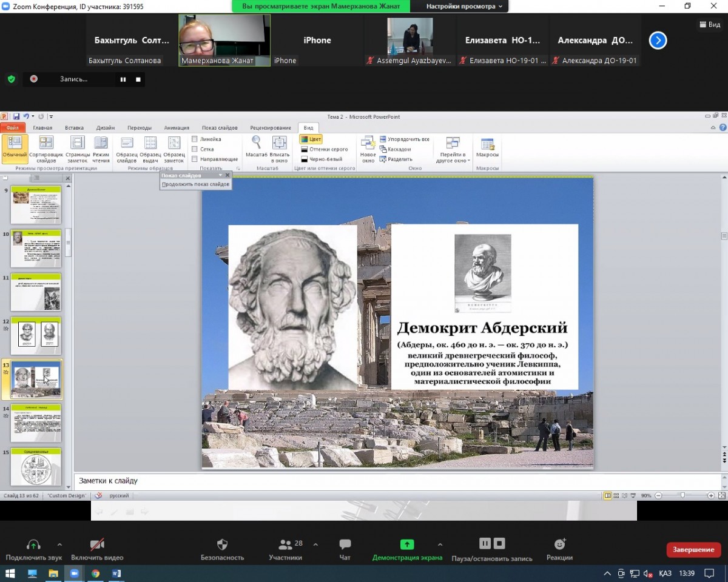This screenshot has height=582, width=728.
Task: Enable the Ruler (Линейка) checkbox
Action: click(x=195, y=139)
